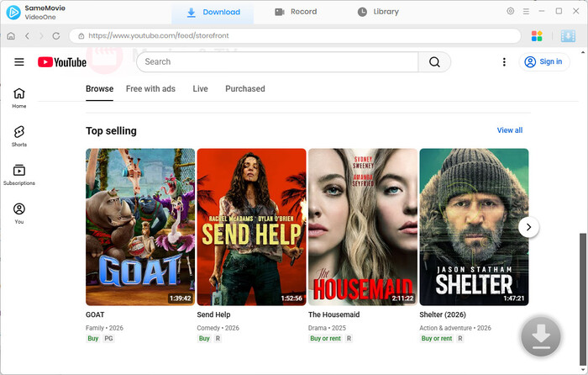This screenshot has height=375, width=588.
Task: Click the search magnifier button
Action: pyautogui.click(x=434, y=62)
